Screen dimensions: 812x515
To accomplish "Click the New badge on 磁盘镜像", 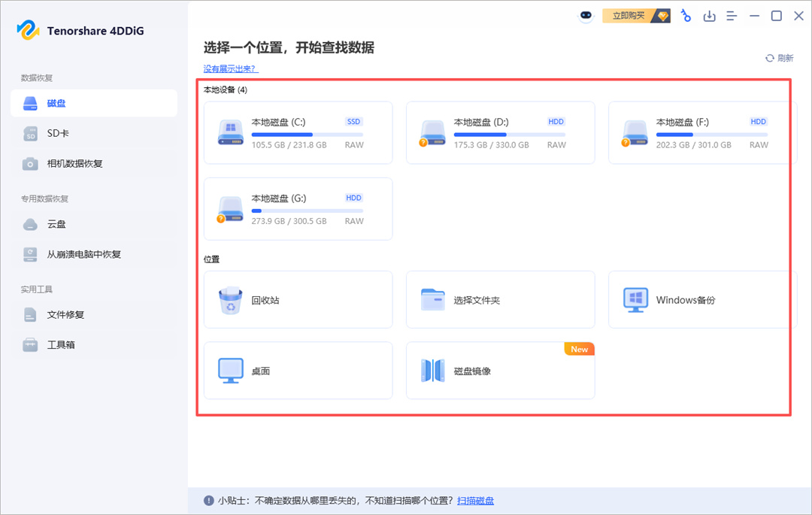I will (579, 350).
